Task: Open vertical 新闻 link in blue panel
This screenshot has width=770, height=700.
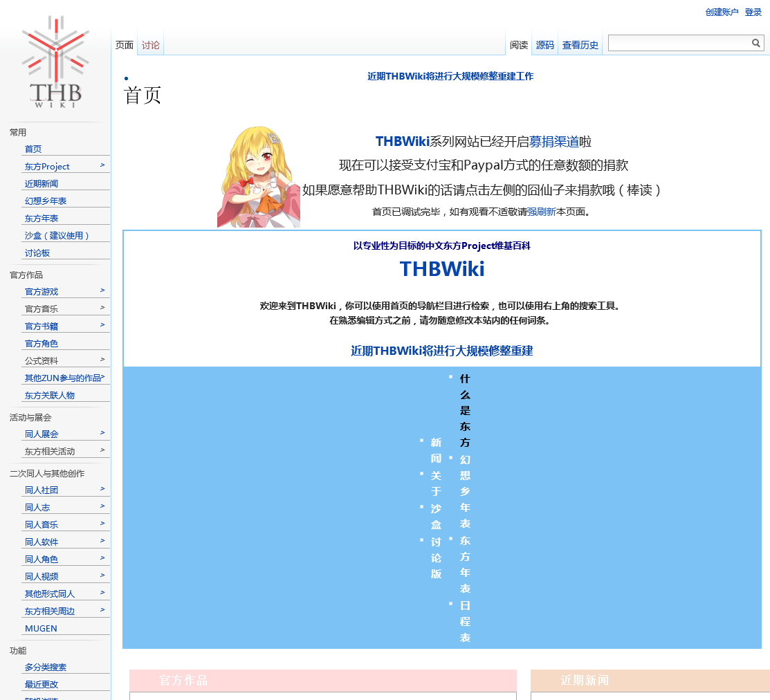Action: tap(436, 450)
